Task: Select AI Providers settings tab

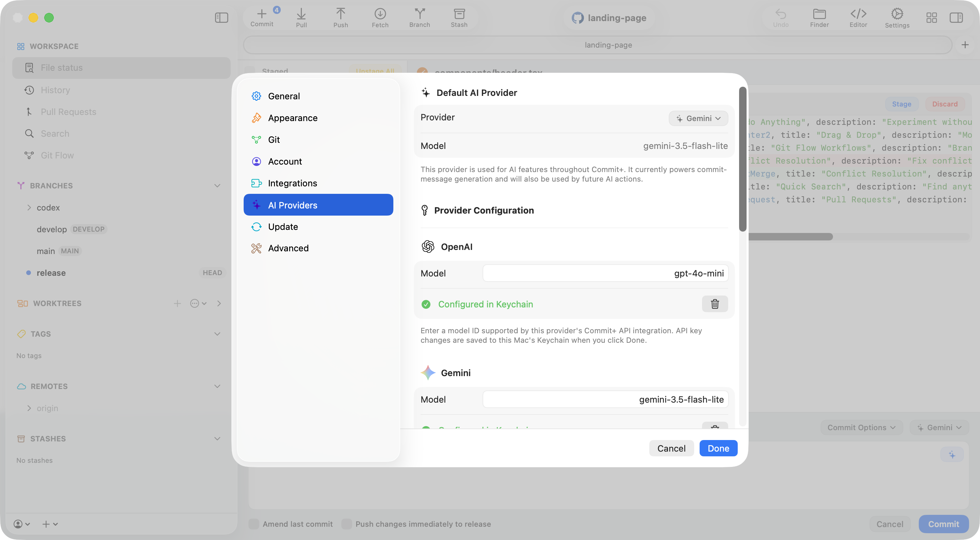Action: (x=318, y=205)
